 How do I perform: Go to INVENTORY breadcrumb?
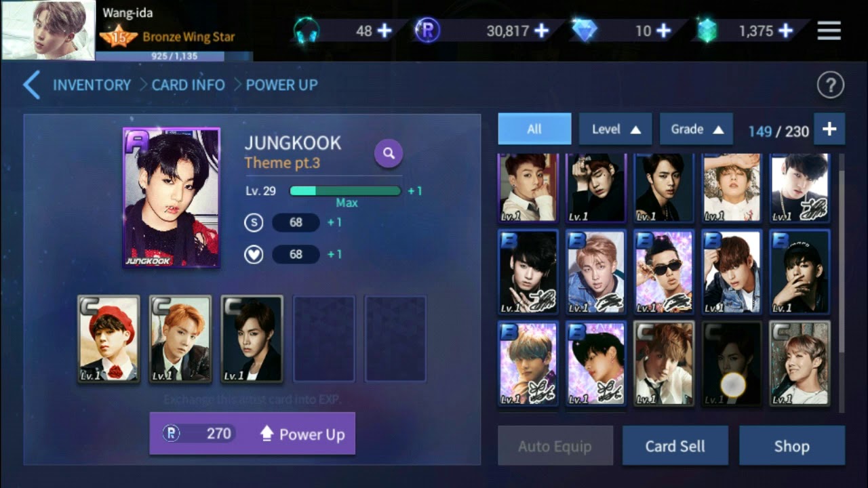(x=92, y=85)
